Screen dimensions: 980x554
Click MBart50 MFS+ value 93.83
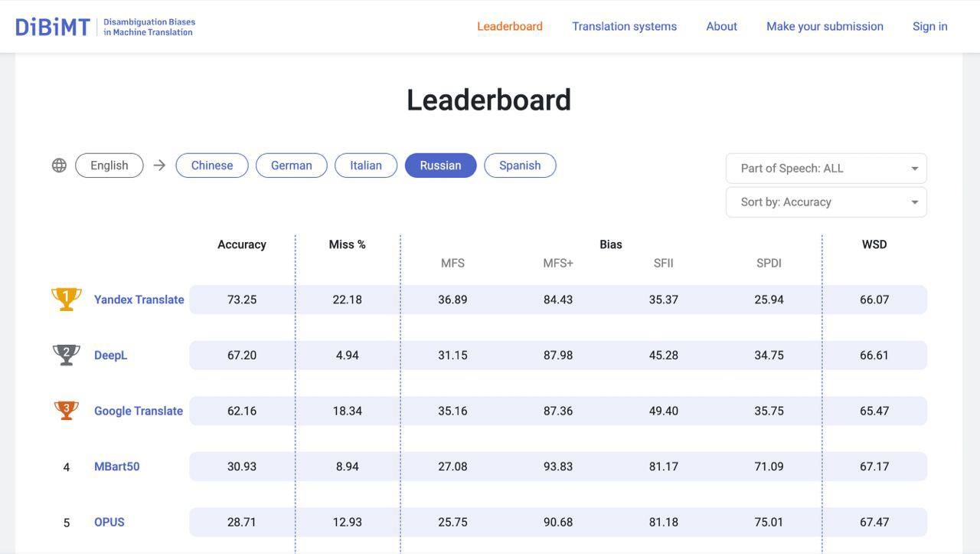click(558, 467)
